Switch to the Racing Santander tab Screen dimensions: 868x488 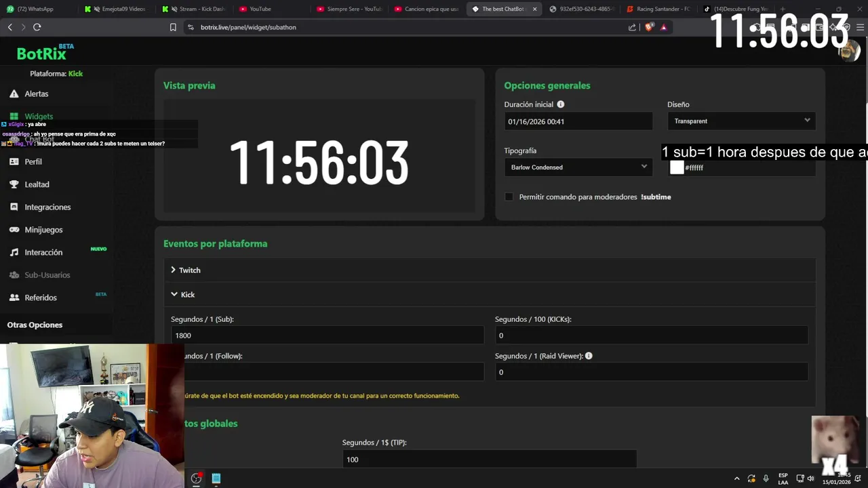659,9
